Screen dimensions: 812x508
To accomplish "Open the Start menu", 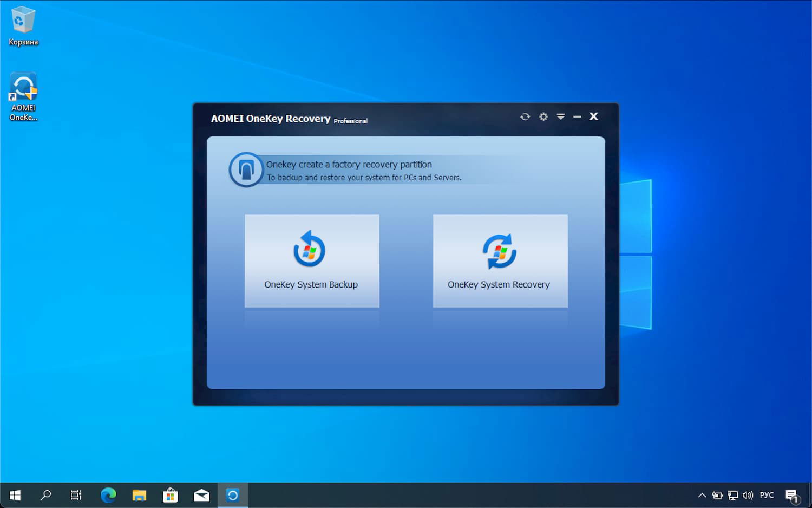I will (15, 494).
